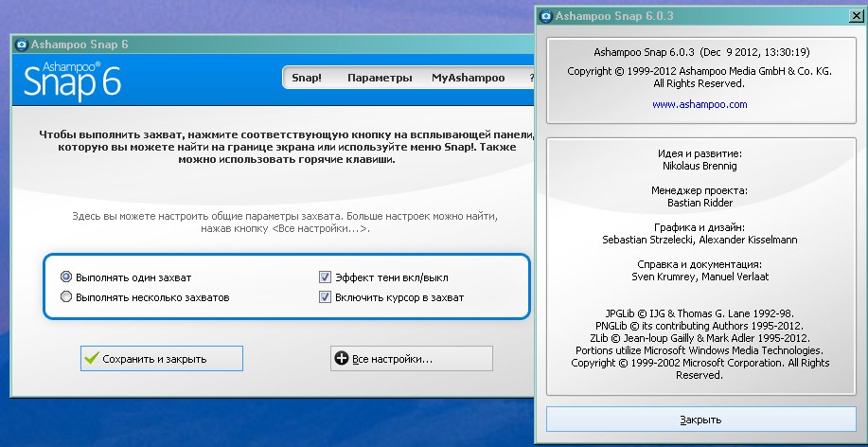The width and height of the screenshot is (868, 447).
Task: Click the Справка и документация heading
Action: click(x=700, y=264)
